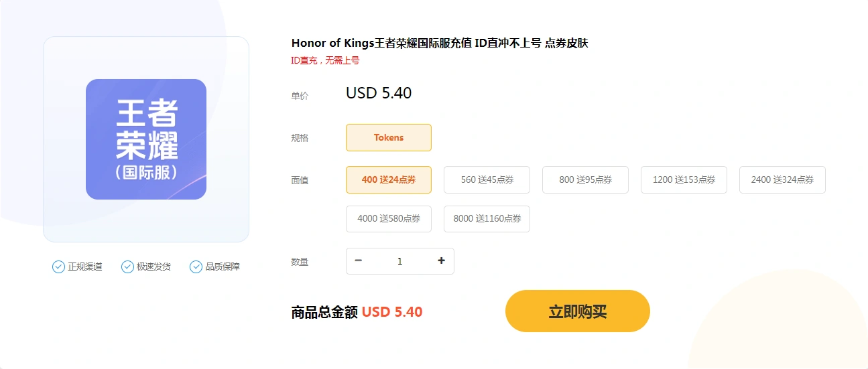Click the 极速发货 checkmark icon
This screenshot has width=868, height=369.
coord(127,267)
